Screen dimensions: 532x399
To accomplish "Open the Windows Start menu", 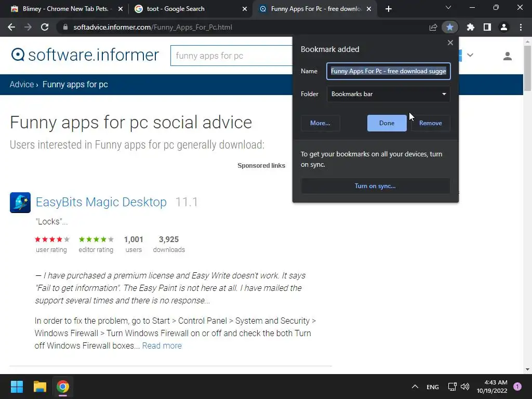I will (17, 387).
